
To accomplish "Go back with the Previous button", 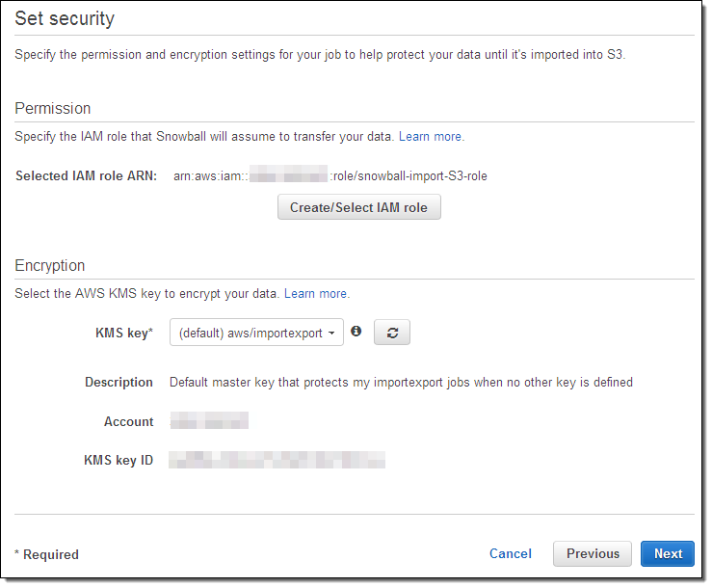I will [593, 553].
